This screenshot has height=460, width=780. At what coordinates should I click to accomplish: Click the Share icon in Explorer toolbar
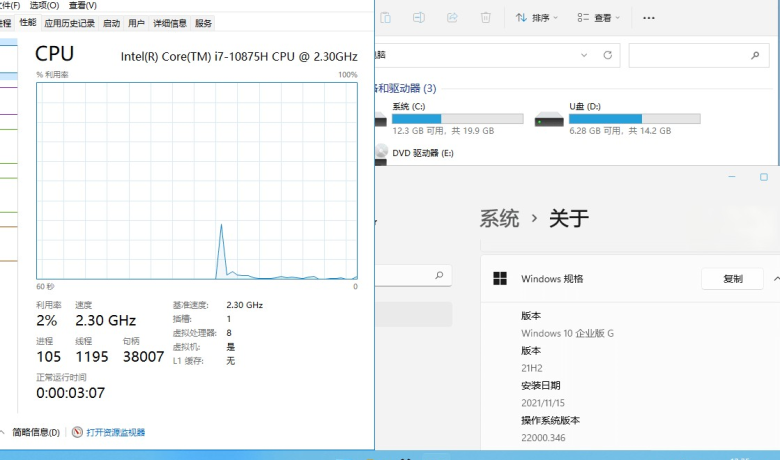click(x=452, y=18)
